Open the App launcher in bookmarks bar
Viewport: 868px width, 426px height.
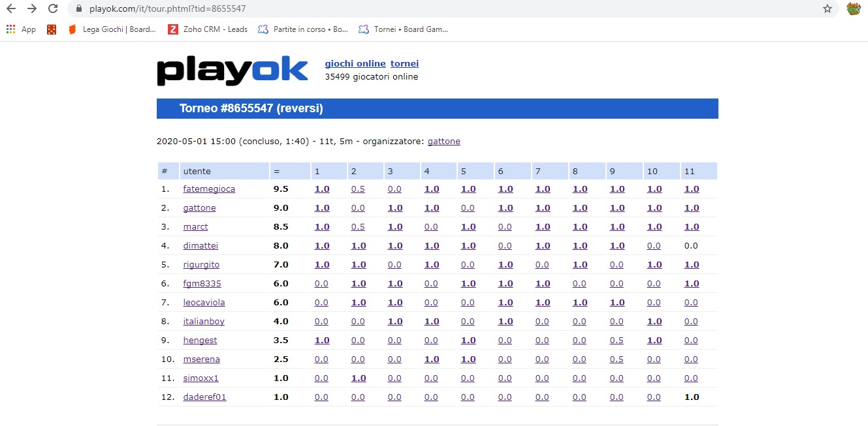click(x=21, y=29)
